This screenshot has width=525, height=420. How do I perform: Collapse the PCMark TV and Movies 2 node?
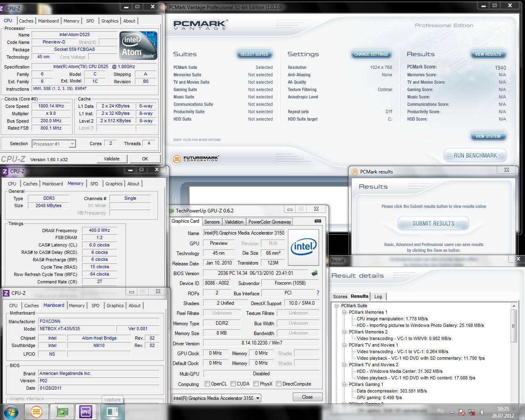[345, 365]
